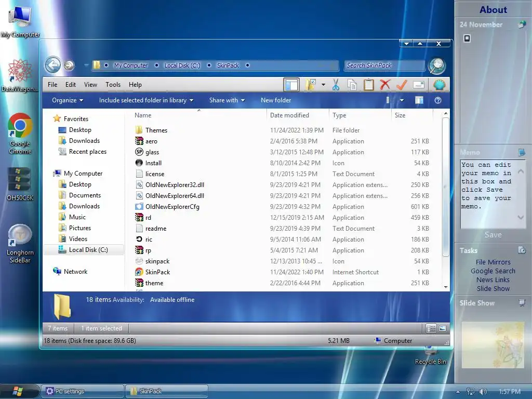Select Network in the navigation pane
532x399 pixels.
pos(75,271)
